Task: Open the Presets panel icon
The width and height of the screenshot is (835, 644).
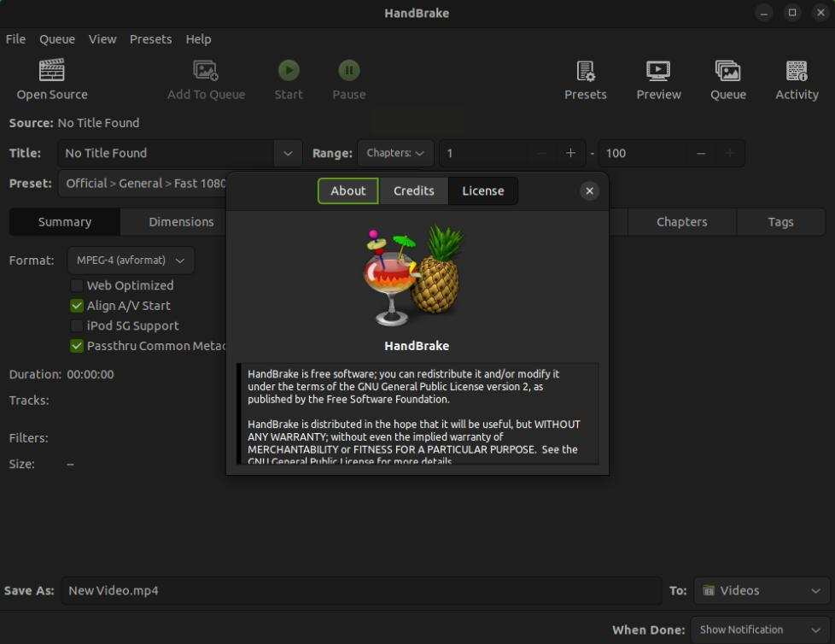Action: (585, 70)
